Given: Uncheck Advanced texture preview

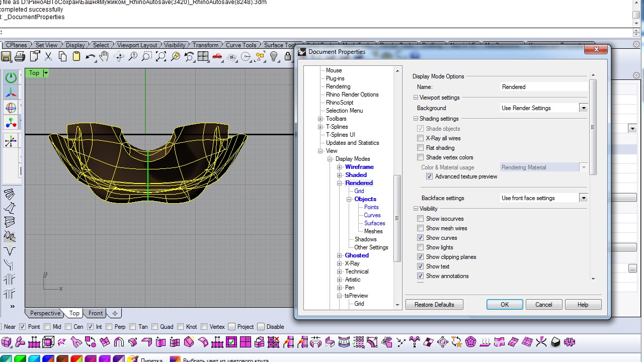Looking at the screenshot, I should point(429,176).
